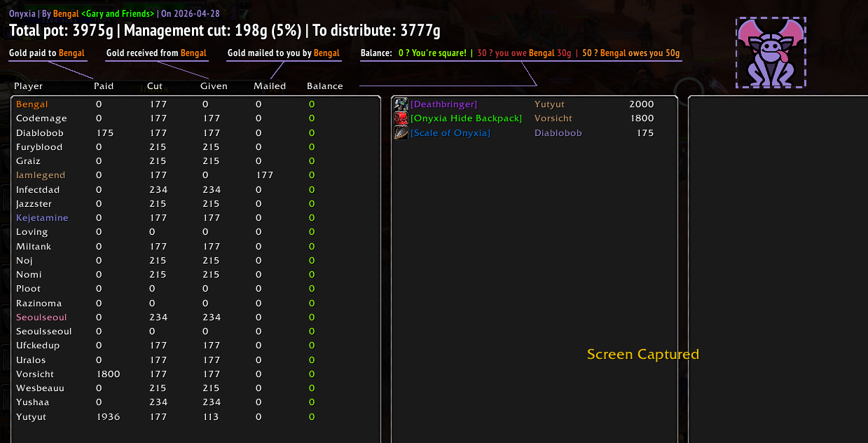
Task: Sort by the Player column header
Action: point(29,86)
